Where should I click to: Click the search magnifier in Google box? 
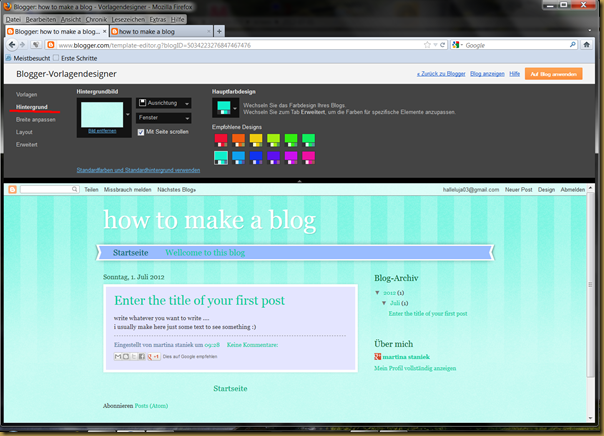click(x=573, y=45)
